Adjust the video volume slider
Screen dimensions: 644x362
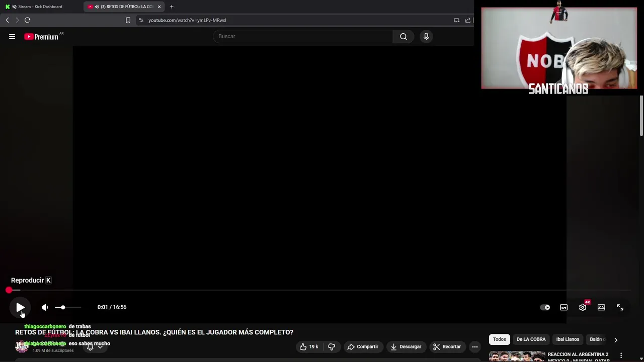[x=67, y=307]
